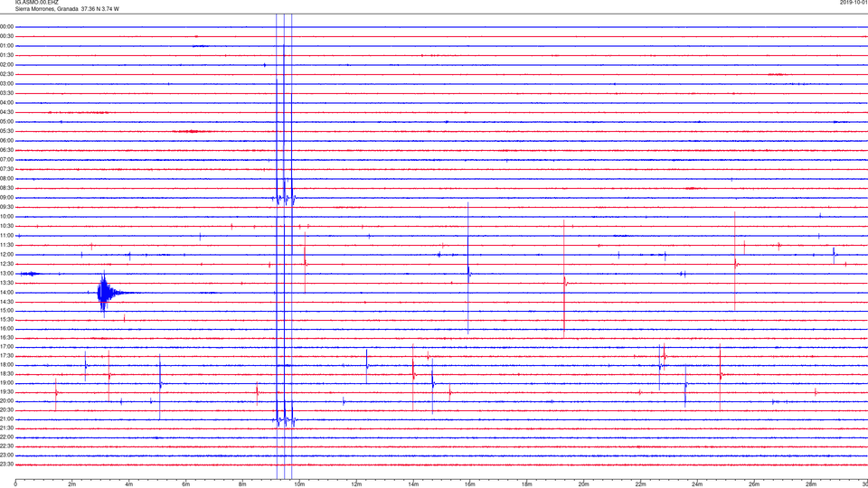Viewport: 868px width, 488px height.
Task: Select the 08:00 trace time label
Action: [x=6, y=179]
